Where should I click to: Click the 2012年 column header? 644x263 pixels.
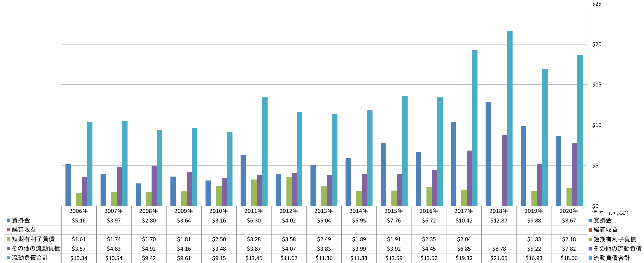pos(289,211)
